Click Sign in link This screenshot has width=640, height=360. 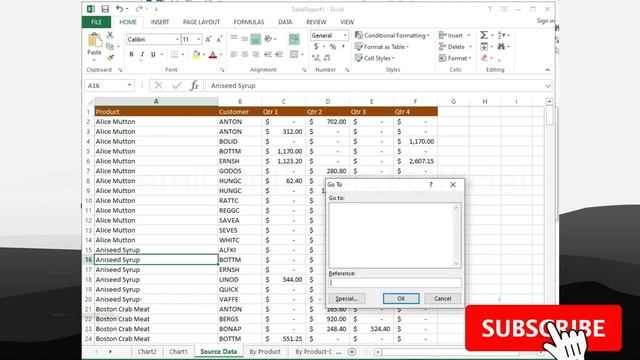[x=546, y=21]
